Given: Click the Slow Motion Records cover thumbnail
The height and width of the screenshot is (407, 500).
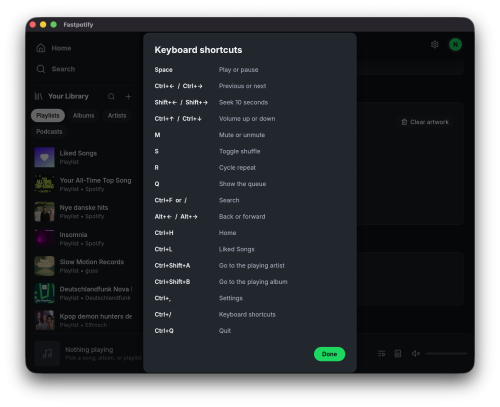Looking at the screenshot, I should pyautogui.click(x=44, y=266).
